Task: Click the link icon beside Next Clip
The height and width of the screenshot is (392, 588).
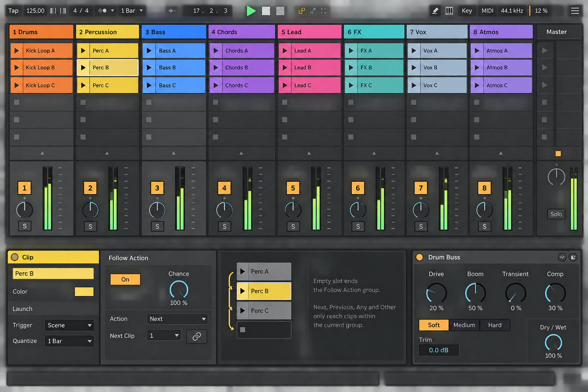Action: 197,336
